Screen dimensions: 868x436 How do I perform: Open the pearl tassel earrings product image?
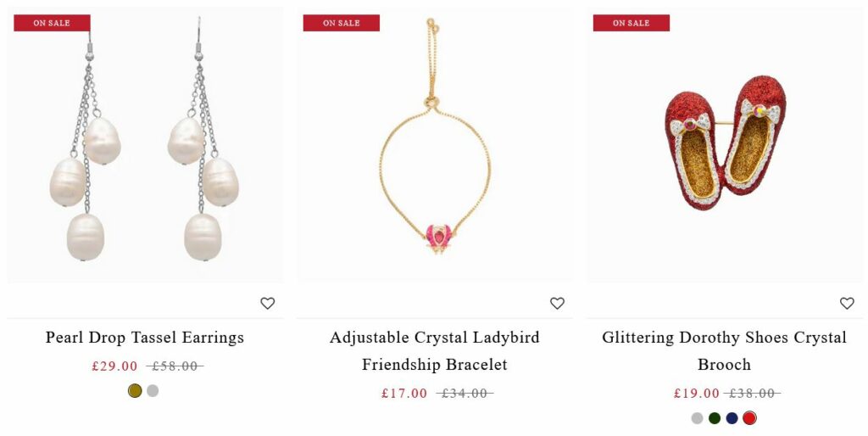[145, 145]
